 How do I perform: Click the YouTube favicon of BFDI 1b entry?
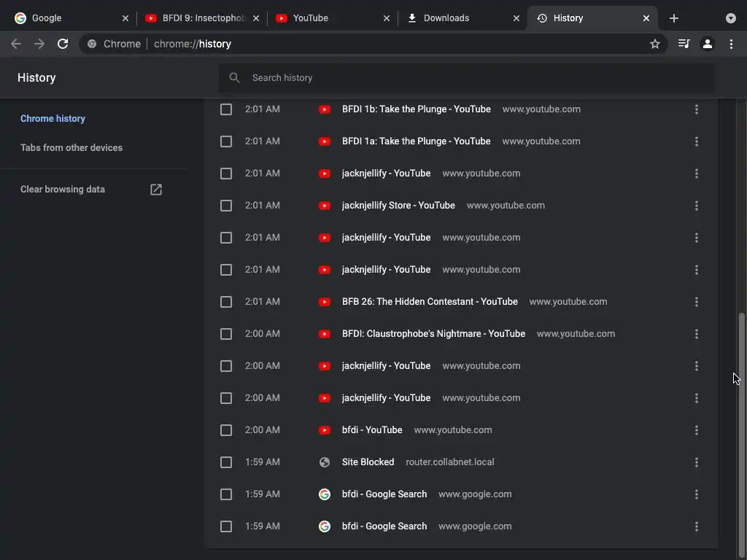point(325,109)
